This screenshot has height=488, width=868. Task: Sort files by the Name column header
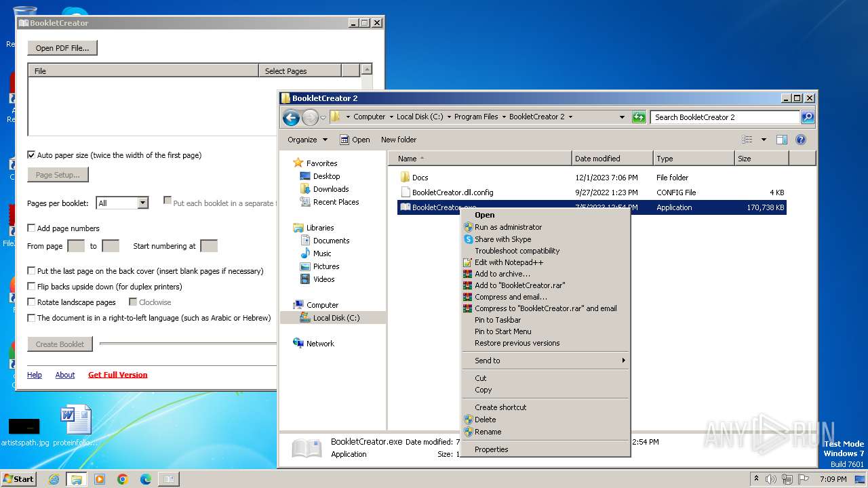(480, 159)
